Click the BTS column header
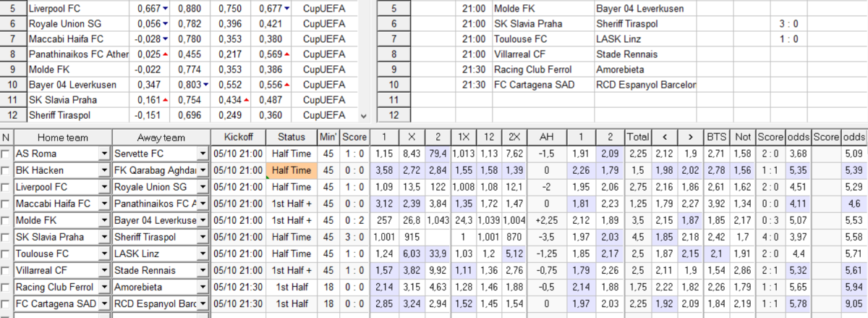 [x=717, y=138]
